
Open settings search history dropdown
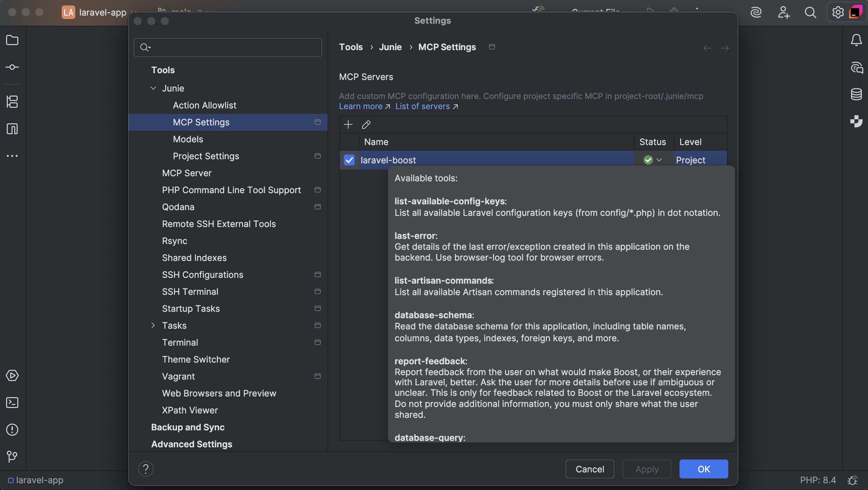[x=145, y=47]
